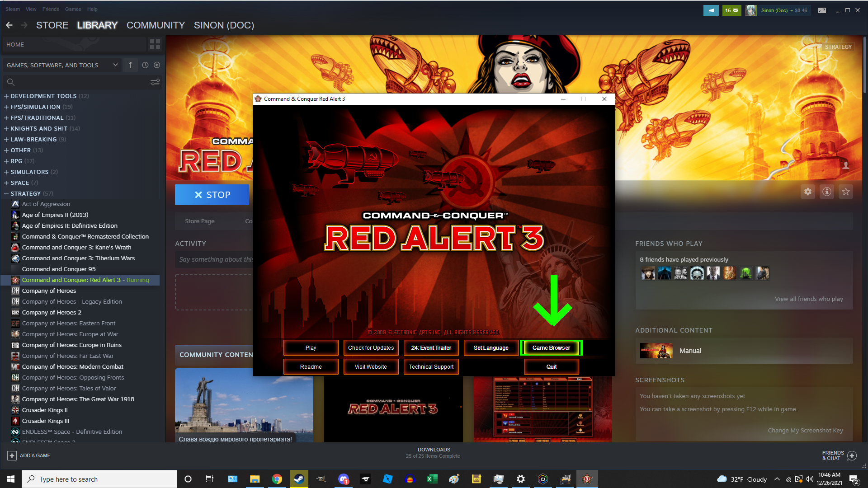Open Steam announcements megaphone icon
This screenshot has height=488, width=868.
[x=711, y=10]
